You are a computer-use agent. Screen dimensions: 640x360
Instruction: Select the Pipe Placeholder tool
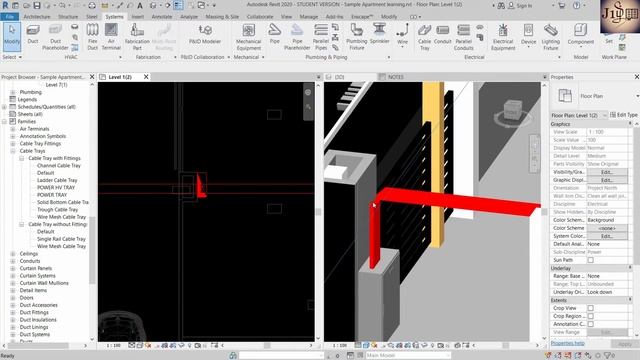click(297, 37)
